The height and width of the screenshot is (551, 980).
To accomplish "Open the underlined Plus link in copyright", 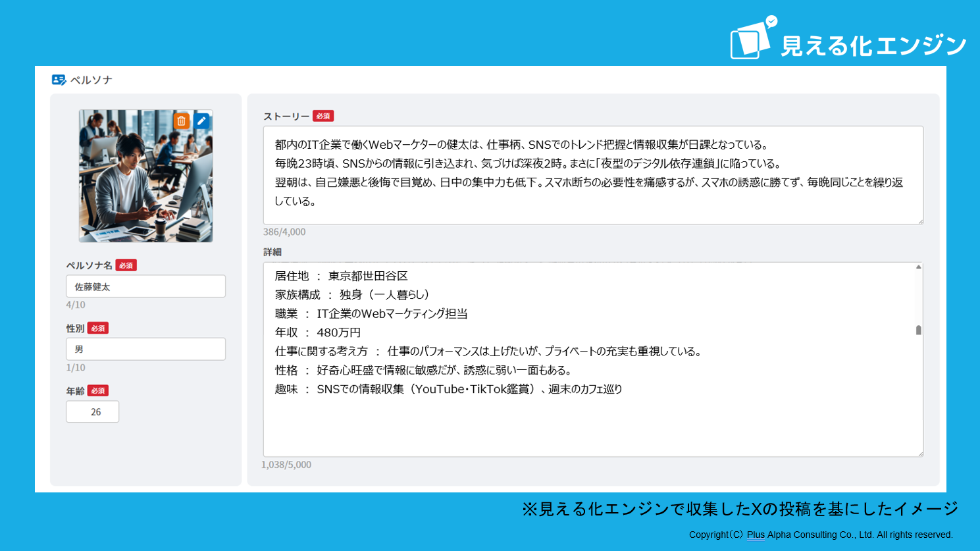I will click(756, 535).
